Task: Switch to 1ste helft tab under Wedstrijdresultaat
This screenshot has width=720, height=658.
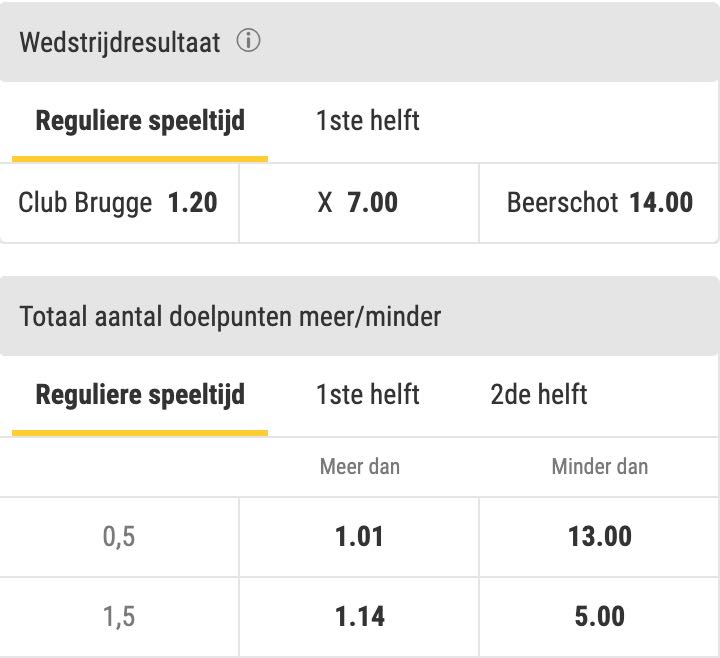Action: point(367,121)
